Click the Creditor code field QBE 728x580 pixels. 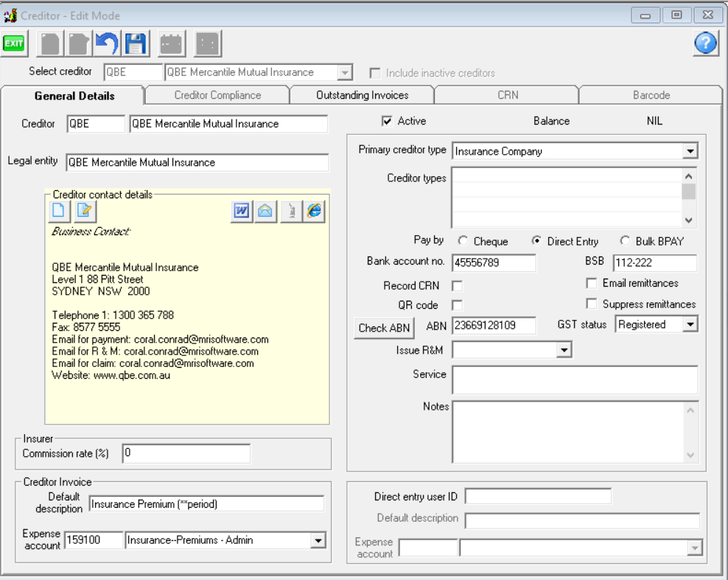click(x=96, y=124)
